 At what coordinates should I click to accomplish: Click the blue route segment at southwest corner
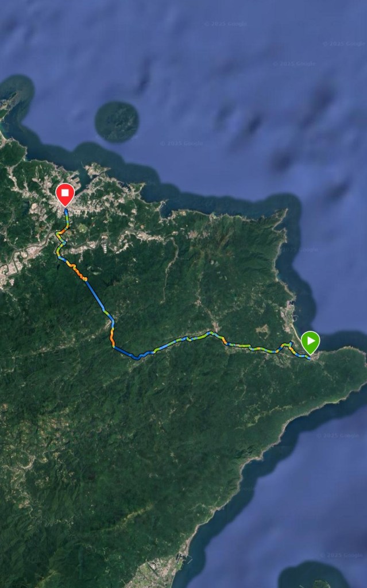click(x=126, y=352)
